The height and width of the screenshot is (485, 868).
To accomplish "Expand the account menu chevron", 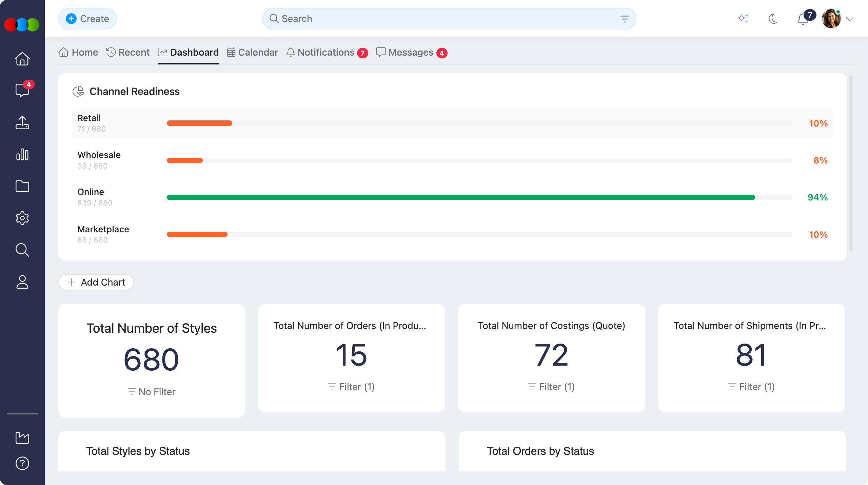I will [x=850, y=19].
